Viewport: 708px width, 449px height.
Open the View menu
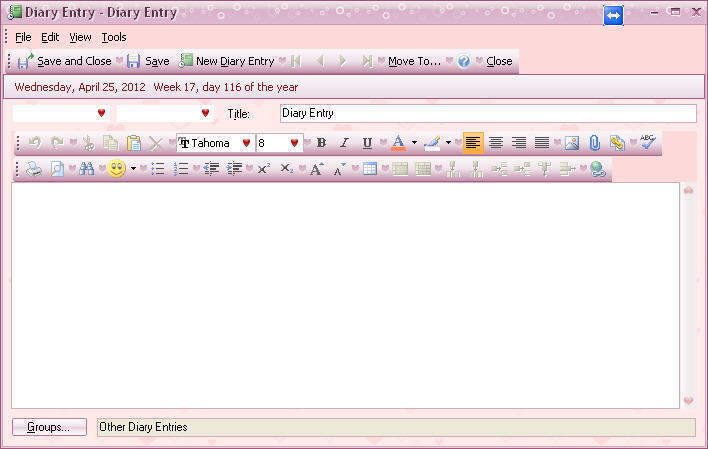click(x=80, y=37)
